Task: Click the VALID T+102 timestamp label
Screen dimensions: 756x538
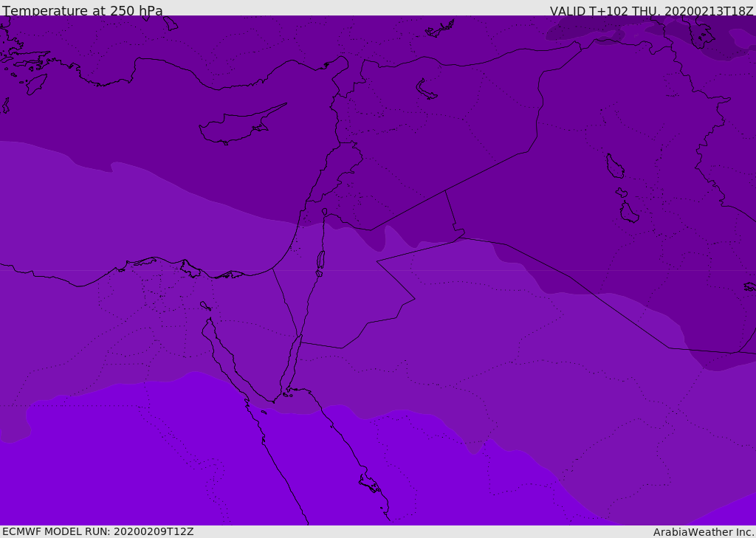Action: click(651, 11)
